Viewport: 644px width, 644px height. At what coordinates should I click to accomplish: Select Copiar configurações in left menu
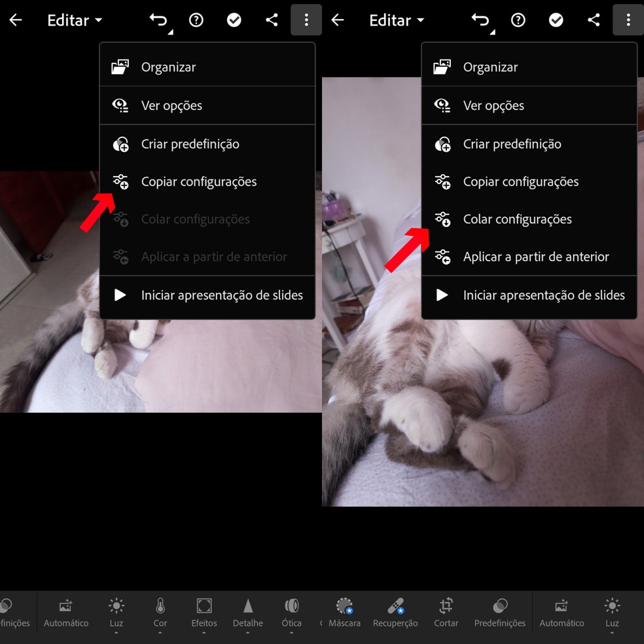[x=207, y=181]
